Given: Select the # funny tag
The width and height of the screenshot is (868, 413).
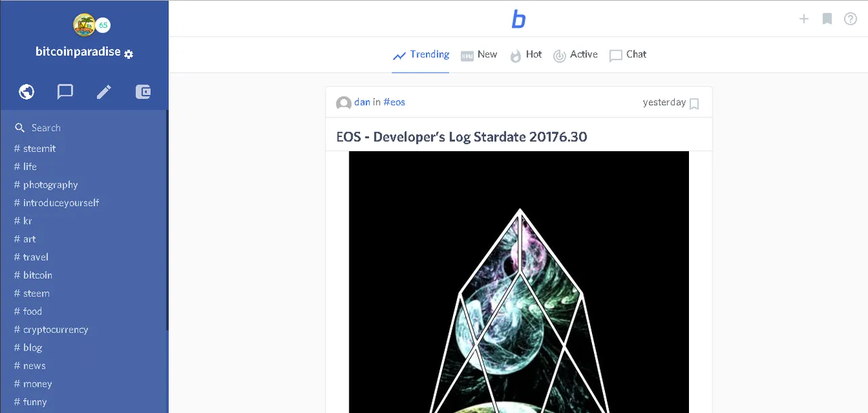Looking at the screenshot, I should pos(31,402).
